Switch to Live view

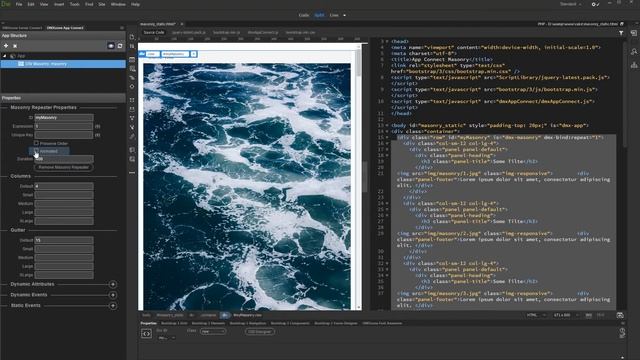pos(334,15)
